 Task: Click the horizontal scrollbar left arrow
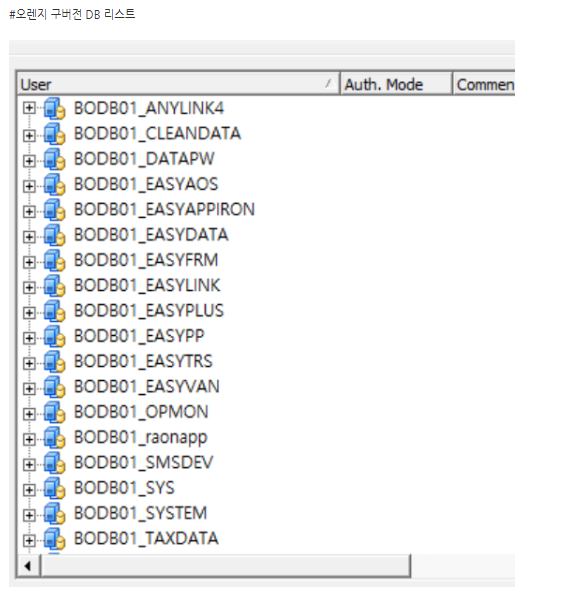(28, 566)
